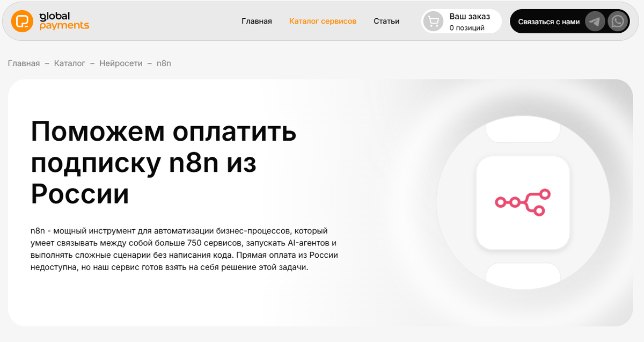This screenshot has width=644, height=342.
Task: Follow the Нейросети breadcrumb link
Action: click(x=121, y=63)
